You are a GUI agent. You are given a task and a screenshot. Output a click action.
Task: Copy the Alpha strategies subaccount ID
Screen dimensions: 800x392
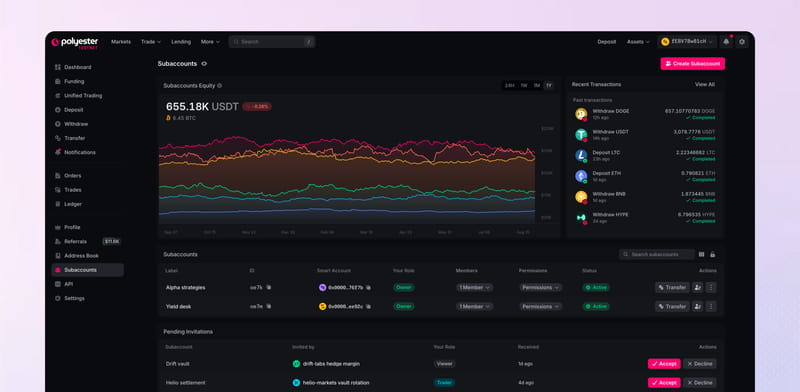tap(269, 287)
